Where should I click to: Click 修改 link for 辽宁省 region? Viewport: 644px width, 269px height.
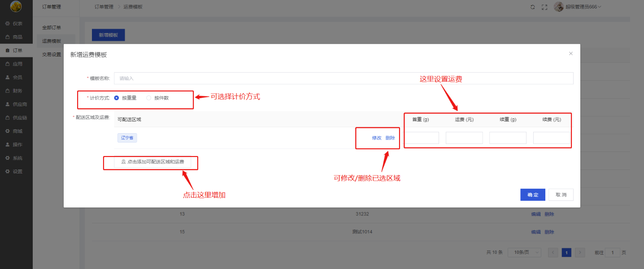(376, 138)
